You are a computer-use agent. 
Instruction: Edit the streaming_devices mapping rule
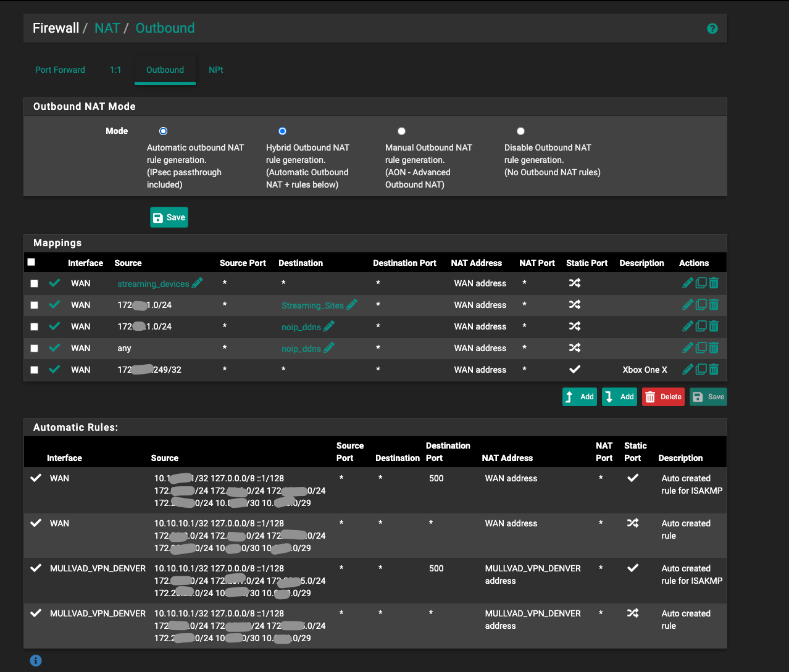click(688, 283)
